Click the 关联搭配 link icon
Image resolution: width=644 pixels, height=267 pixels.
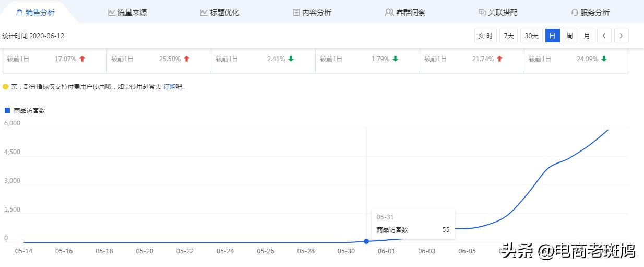482,12
